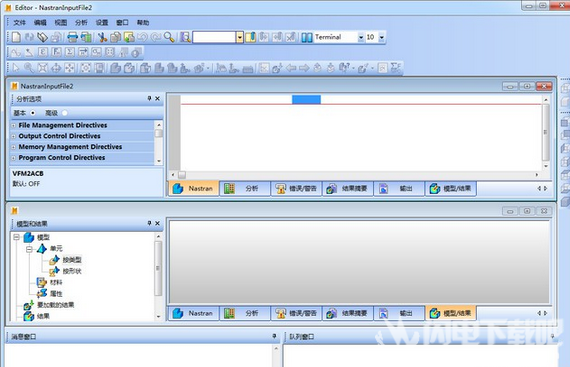Viewport: 570px width, 367px height.
Task: Switch to the 错误/警告 tab in upper window
Action: pyautogui.click(x=296, y=189)
